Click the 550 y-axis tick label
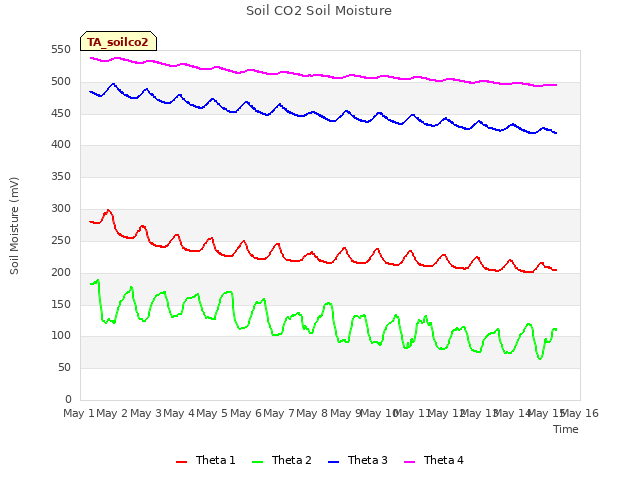The width and height of the screenshot is (640, 480). click(61, 50)
